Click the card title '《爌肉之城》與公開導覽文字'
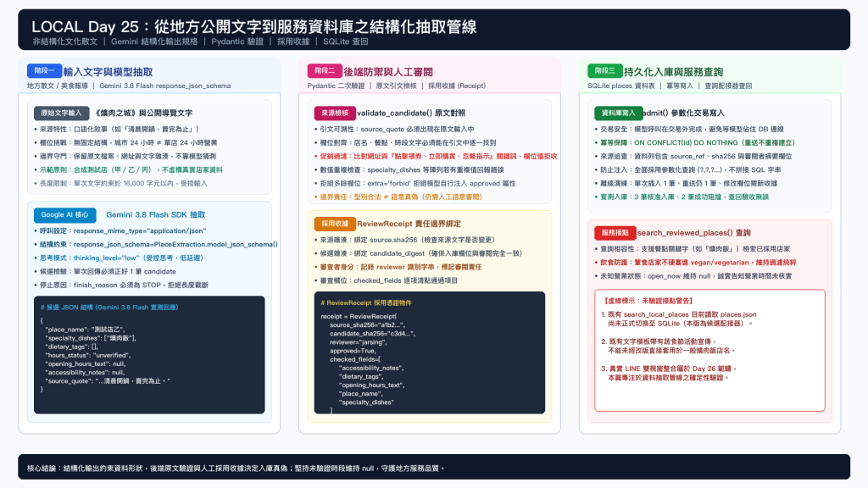Image resolution: width=868 pixels, height=488 pixels. (x=144, y=113)
